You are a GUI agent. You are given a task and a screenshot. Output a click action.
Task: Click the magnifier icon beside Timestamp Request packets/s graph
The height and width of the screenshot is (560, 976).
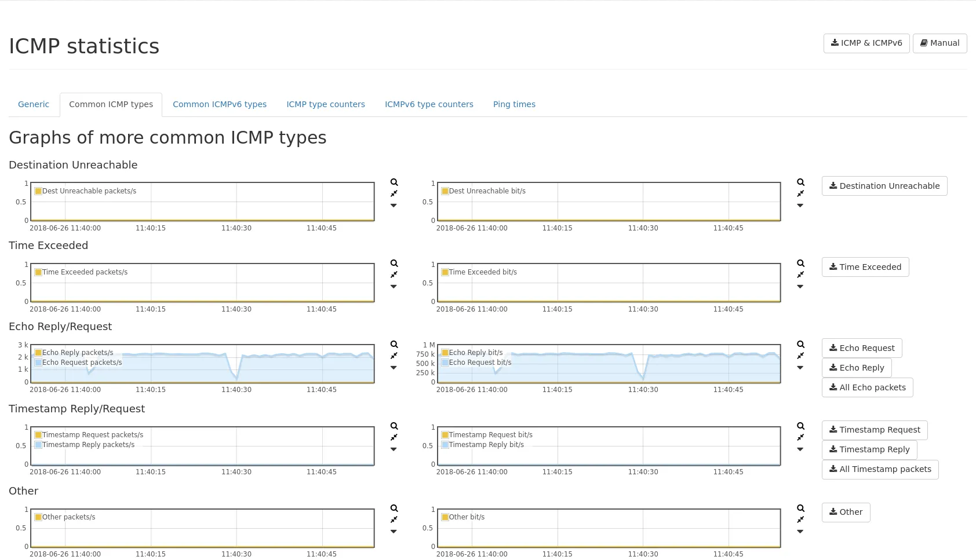pyautogui.click(x=394, y=426)
